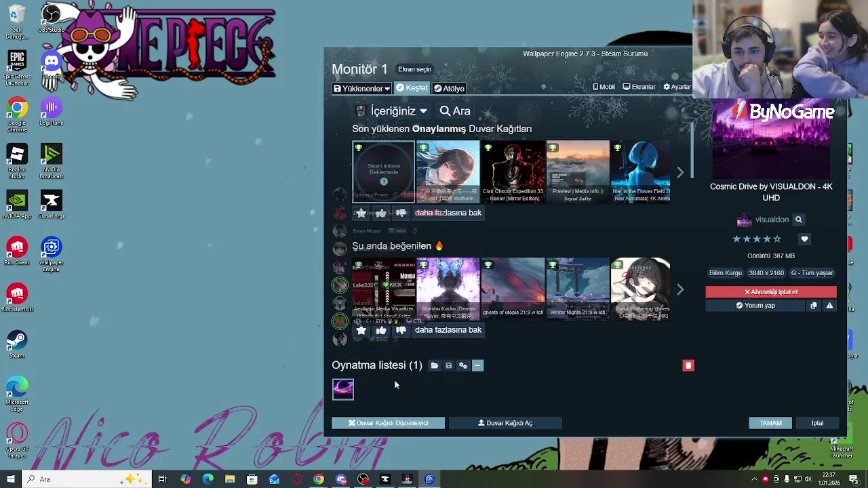Click the taskbar Ara search box
Image resolution: width=868 pixels, height=488 pixels.
88,479
